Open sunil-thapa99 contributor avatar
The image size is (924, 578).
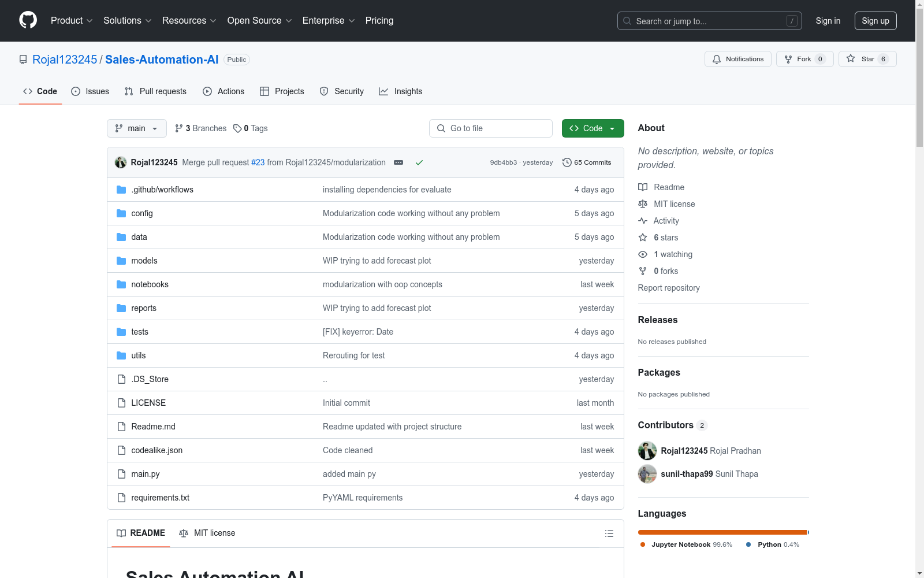click(x=647, y=474)
